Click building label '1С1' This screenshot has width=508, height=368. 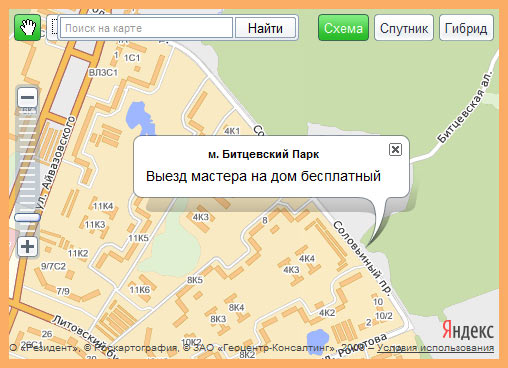(132, 58)
